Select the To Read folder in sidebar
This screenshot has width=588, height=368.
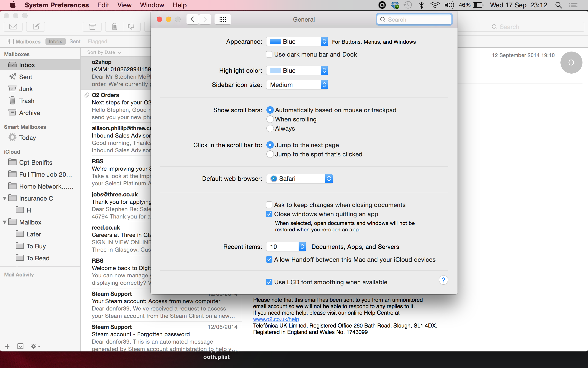[40, 258]
